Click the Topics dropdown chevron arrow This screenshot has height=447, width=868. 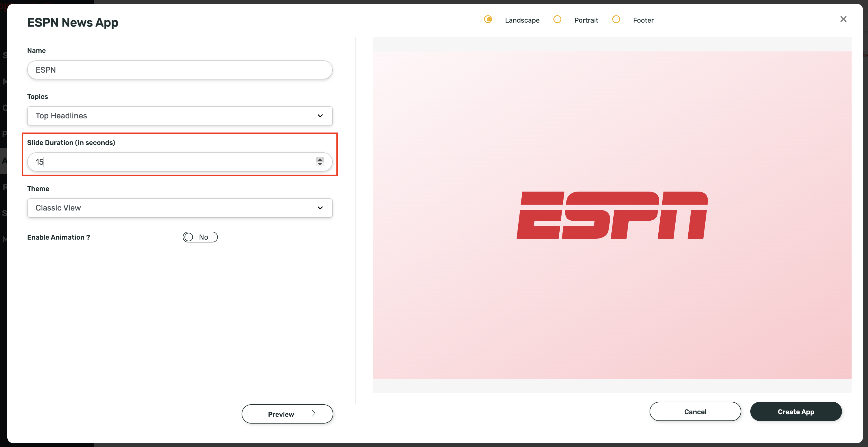tap(320, 116)
